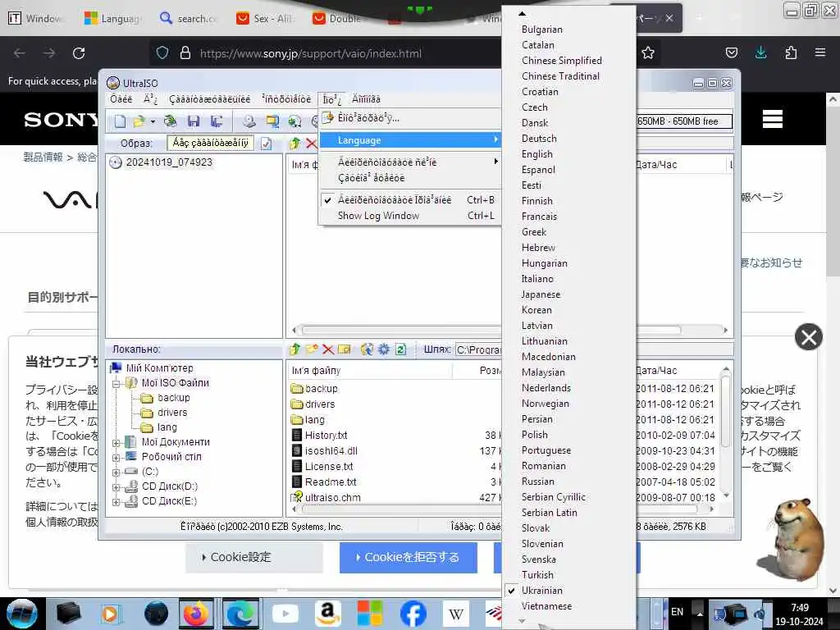Expand the submenu entry below Language
The height and width of the screenshot is (630, 840).
(x=410, y=162)
